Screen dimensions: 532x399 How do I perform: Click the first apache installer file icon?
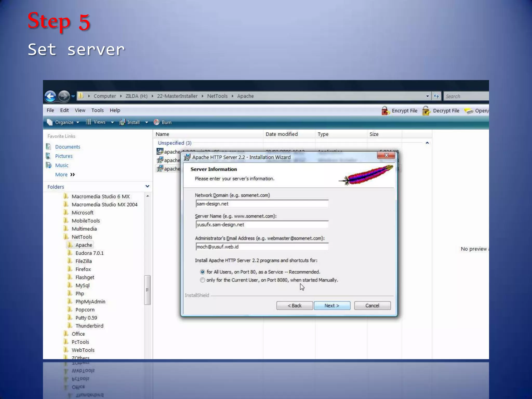pyautogui.click(x=160, y=151)
